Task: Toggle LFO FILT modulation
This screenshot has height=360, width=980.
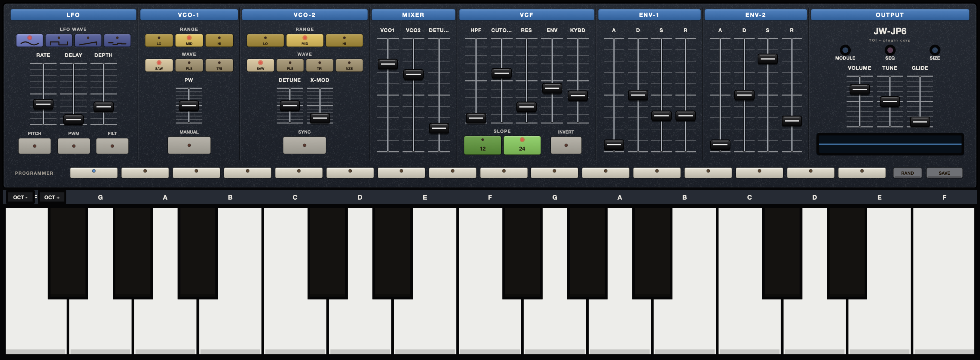Action: coord(112,146)
